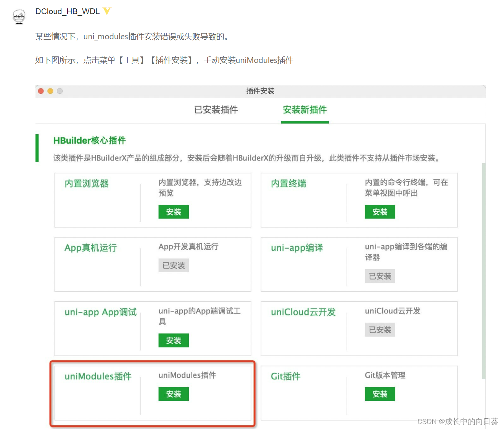Image resolution: width=504 pixels, height=429 pixels.
Task: Click the description App开发真机运行
Action: click(188, 247)
